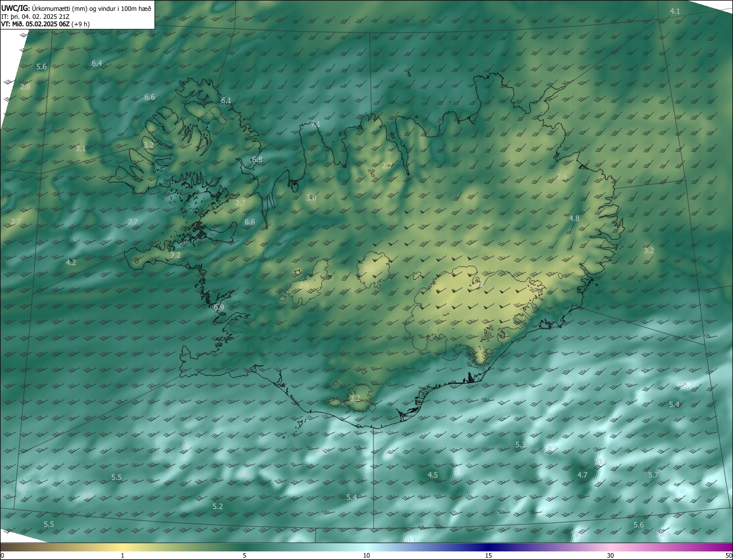Click the 3.1 value label

(x=81, y=149)
